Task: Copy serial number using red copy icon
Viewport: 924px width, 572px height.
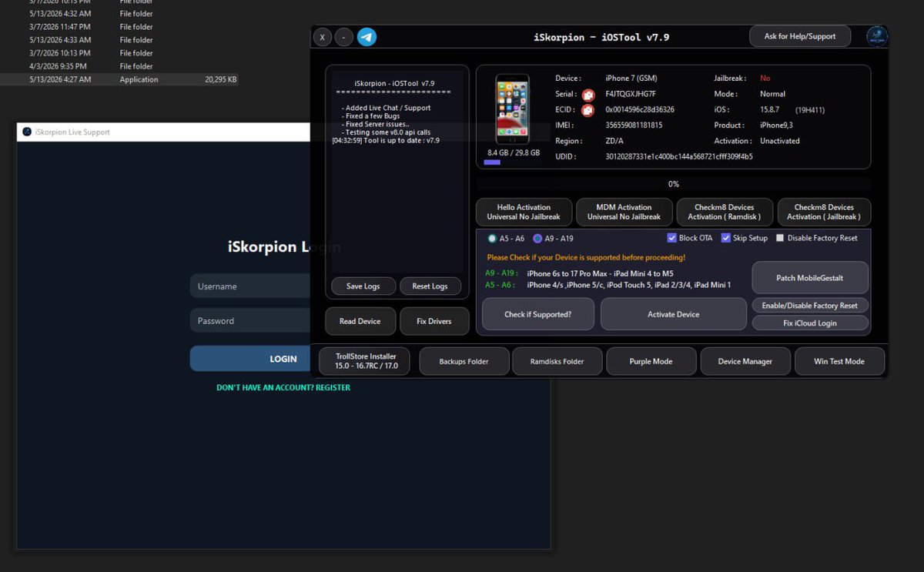Action: [x=588, y=95]
